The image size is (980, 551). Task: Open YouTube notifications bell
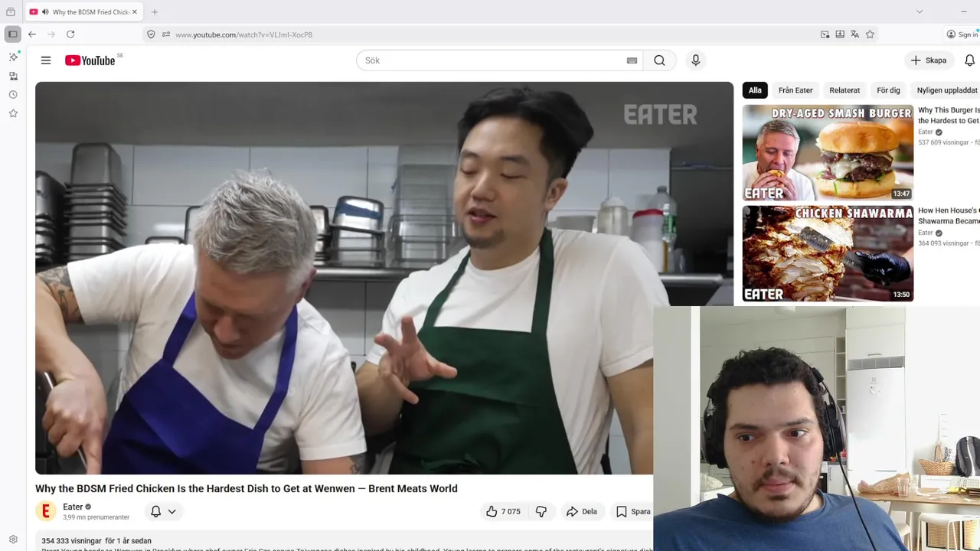pos(969,60)
